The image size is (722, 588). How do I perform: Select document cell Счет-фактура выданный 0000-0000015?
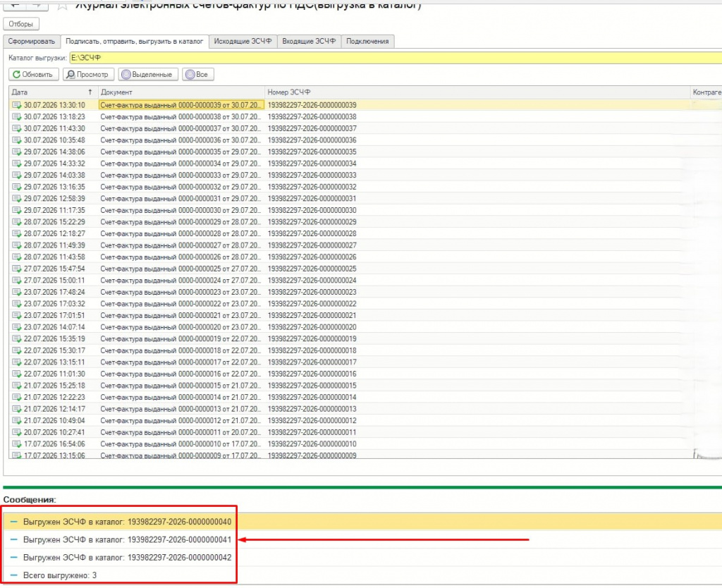[x=181, y=386]
